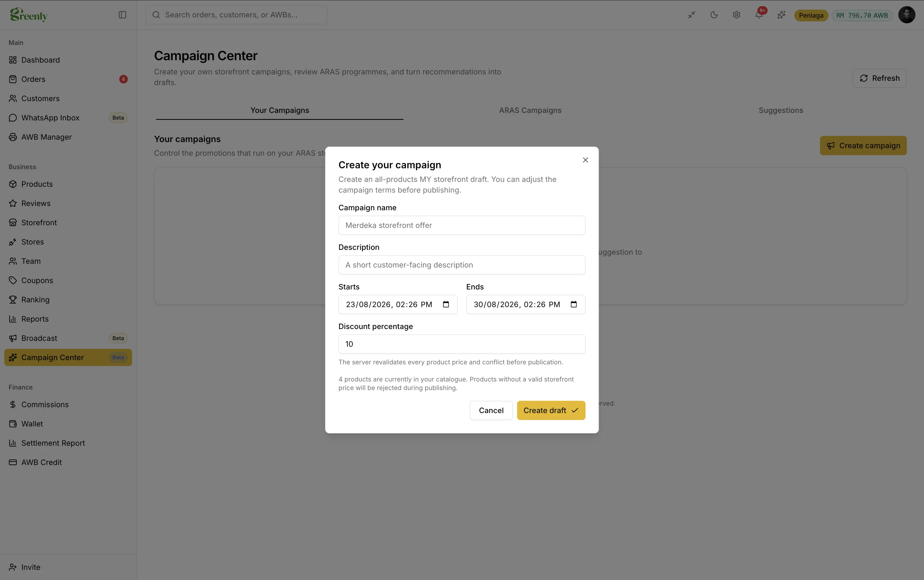Switch to Suggestions tab

pyautogui.click(x=781, y=110)
